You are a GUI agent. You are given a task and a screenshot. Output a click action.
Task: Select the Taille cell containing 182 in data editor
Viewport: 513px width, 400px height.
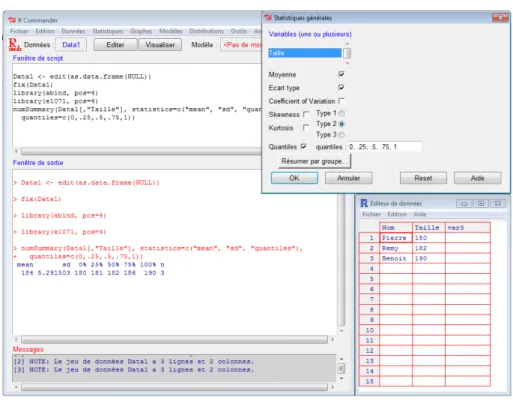point(429,248)
